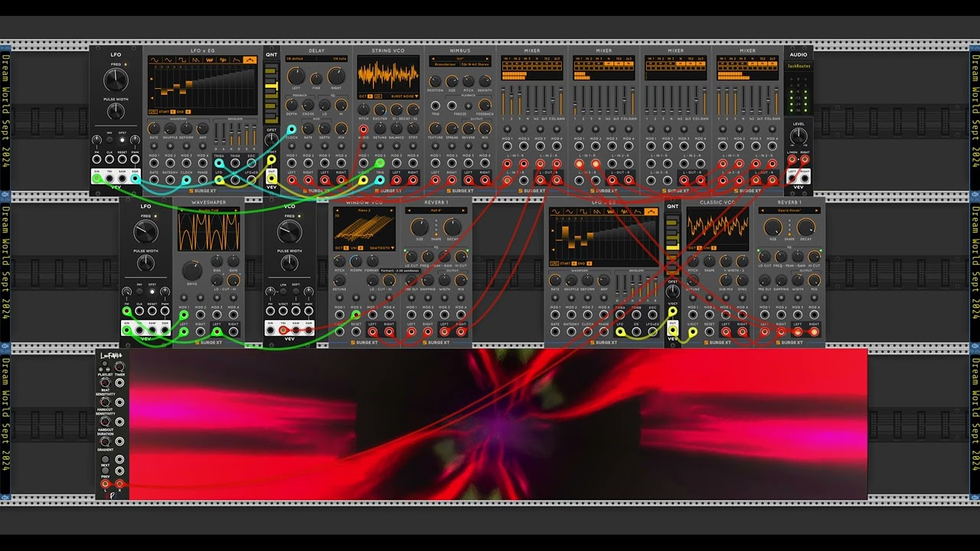Screen dimensions: 980x551
Task: Select sine waveform tab in second-row LFO x EG
Action: click(557, 211)
